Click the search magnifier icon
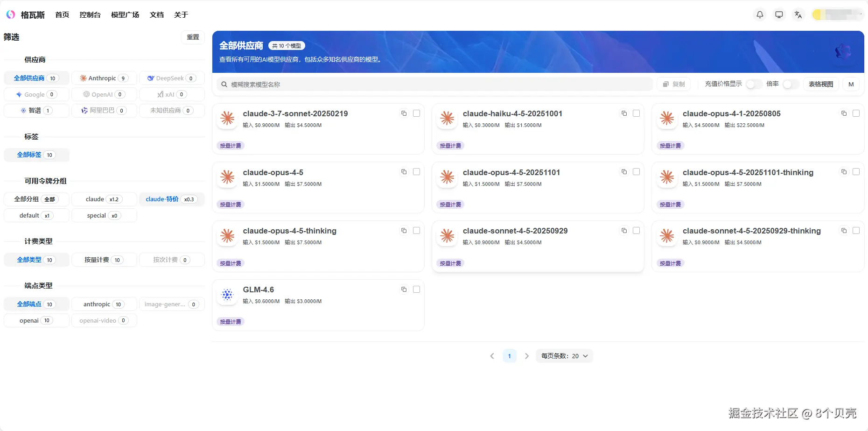The height and width of the screenshot is (431, 868). (x=224, y=85)
